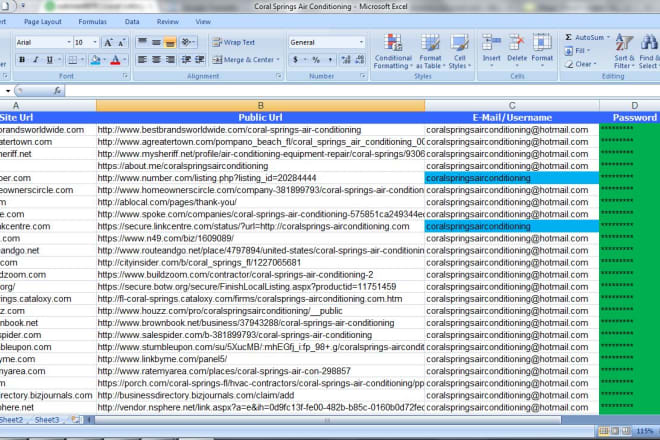Apply Comma Style

point(330,60)
